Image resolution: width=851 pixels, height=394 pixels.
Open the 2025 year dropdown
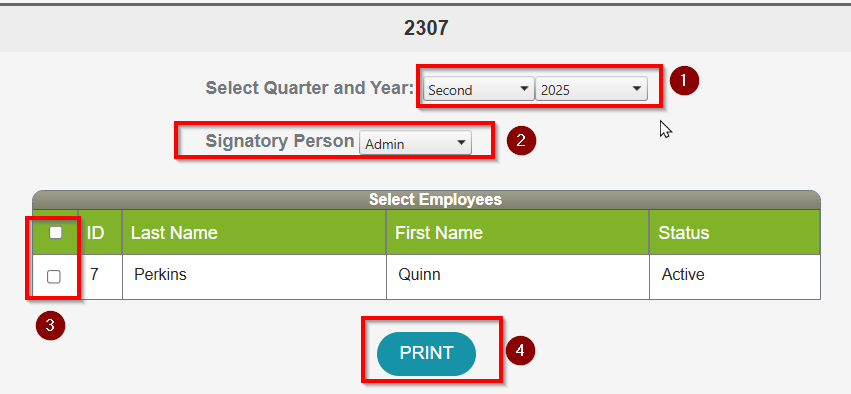tap(591, 90)
